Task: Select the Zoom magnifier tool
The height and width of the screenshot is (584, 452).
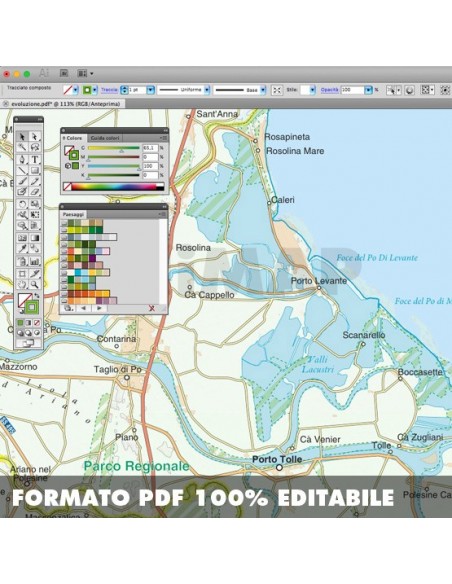Action: click(x=35, y=285)
